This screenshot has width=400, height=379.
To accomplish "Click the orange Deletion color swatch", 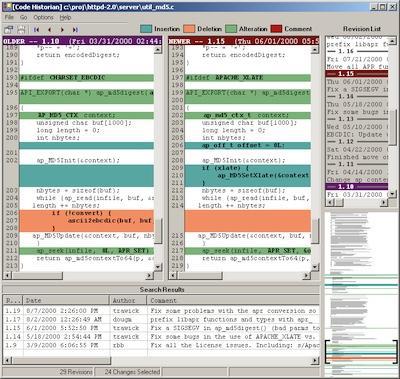I will pos(189,29).
